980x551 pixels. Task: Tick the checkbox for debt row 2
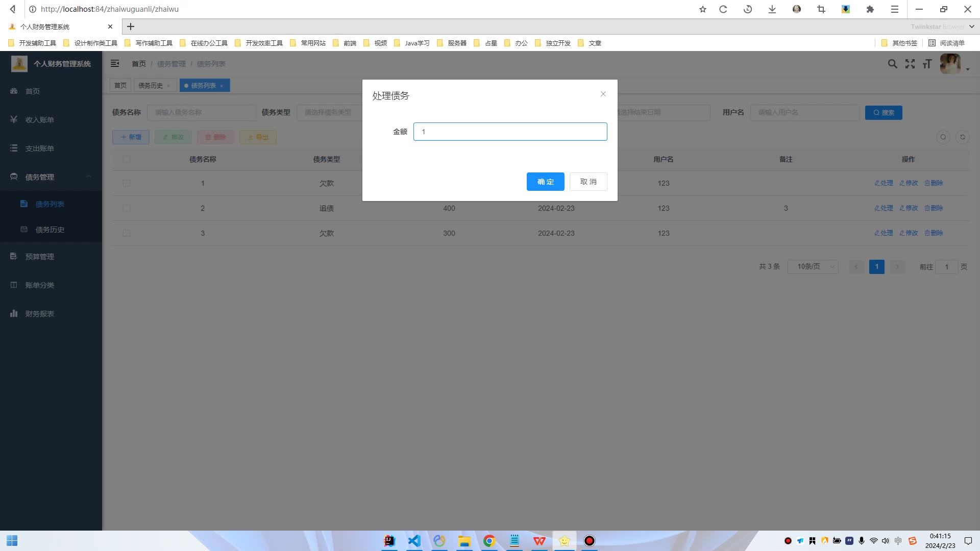tap(127, 208)
